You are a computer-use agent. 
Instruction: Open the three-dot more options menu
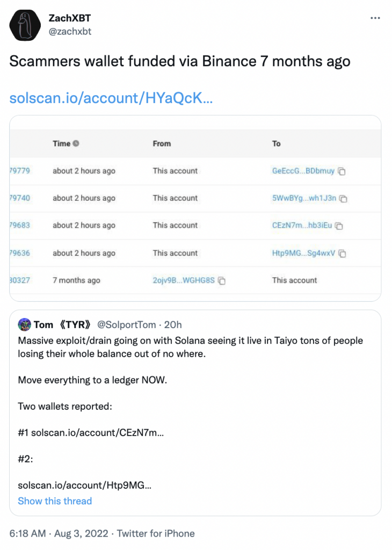[x=375, y=18]
